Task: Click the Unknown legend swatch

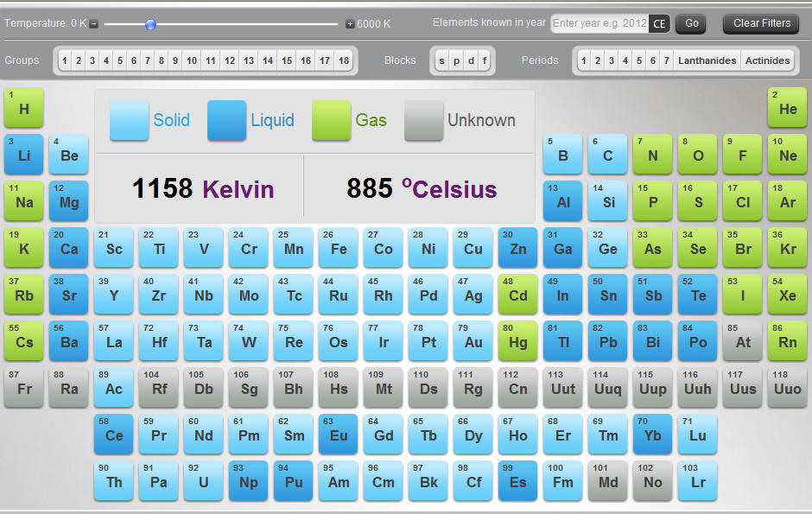Action: (423, 120)
